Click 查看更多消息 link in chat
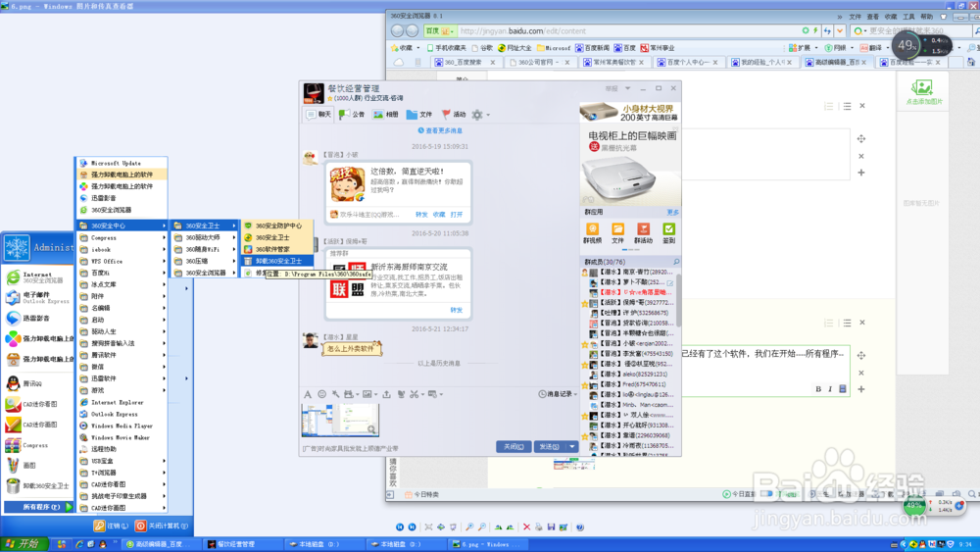Screen dimensions: 980x552 pyautogui.click(x=440, y=130)
